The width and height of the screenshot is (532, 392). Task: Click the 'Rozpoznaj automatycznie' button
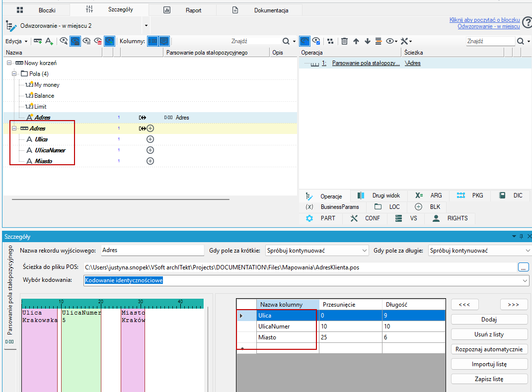coord(489,349)
